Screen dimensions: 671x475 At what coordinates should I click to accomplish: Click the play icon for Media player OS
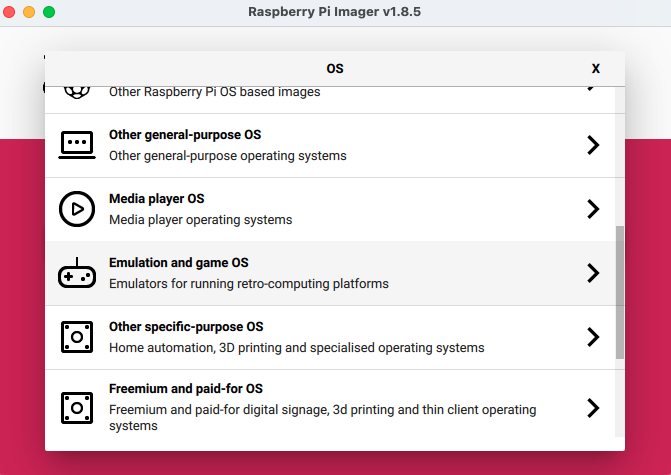(77, 209)
